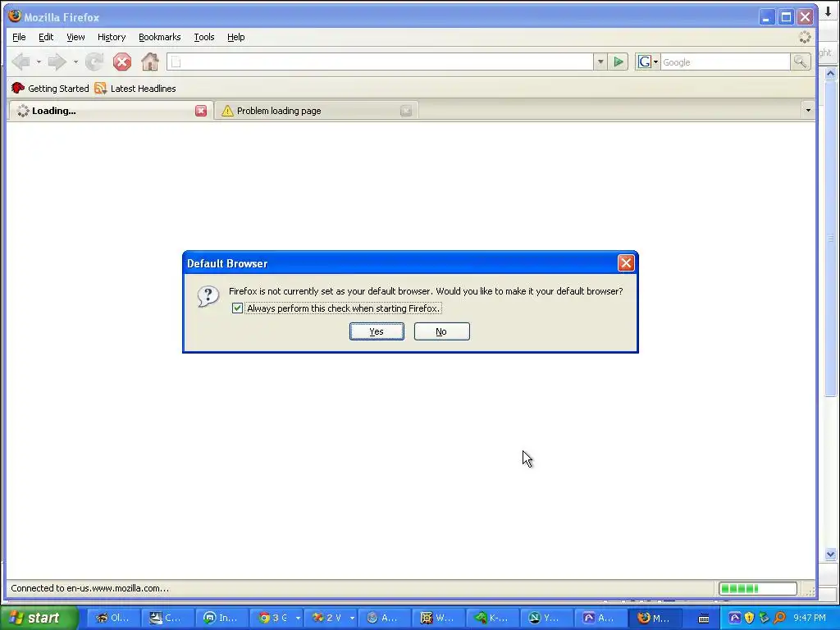Open the Bookmarks menu
Screen dimensions: 840x630
click(x=160, y=37)
